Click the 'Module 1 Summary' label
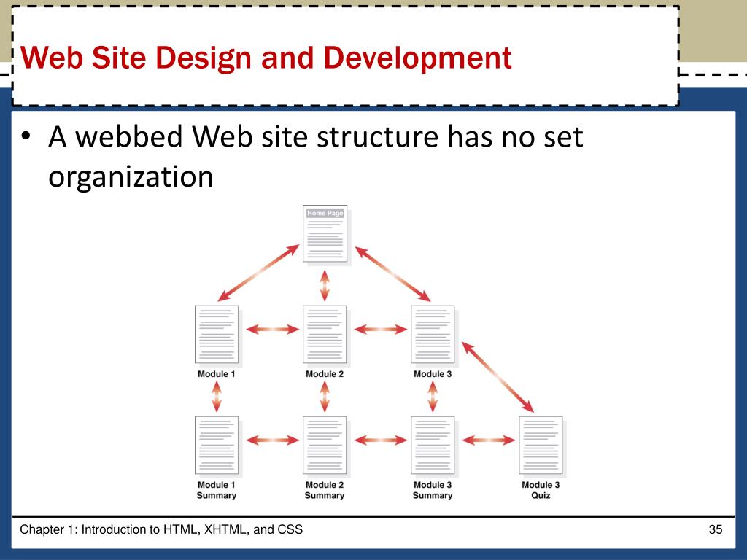The height and width of the screenshot is (560, 747). [x=216, y=490]
